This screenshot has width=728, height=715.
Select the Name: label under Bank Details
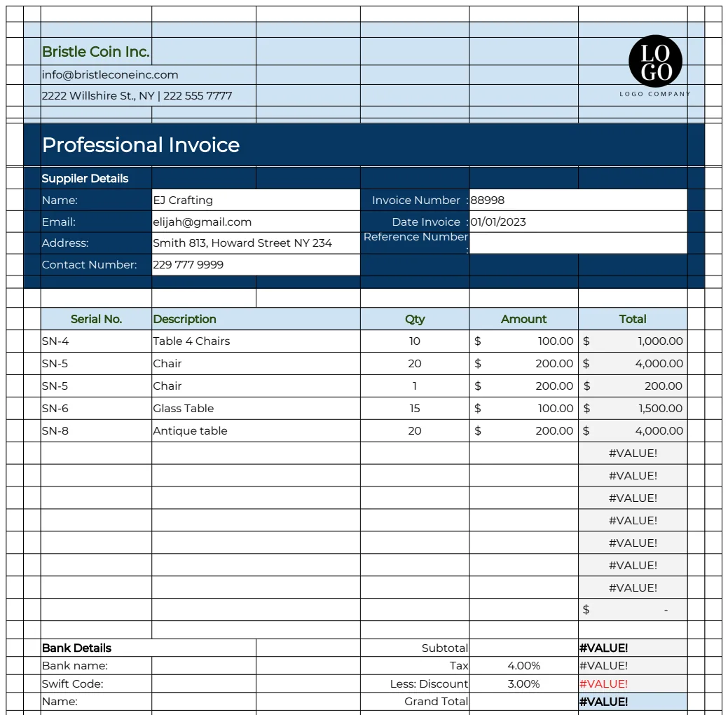(x=96, y=702)
